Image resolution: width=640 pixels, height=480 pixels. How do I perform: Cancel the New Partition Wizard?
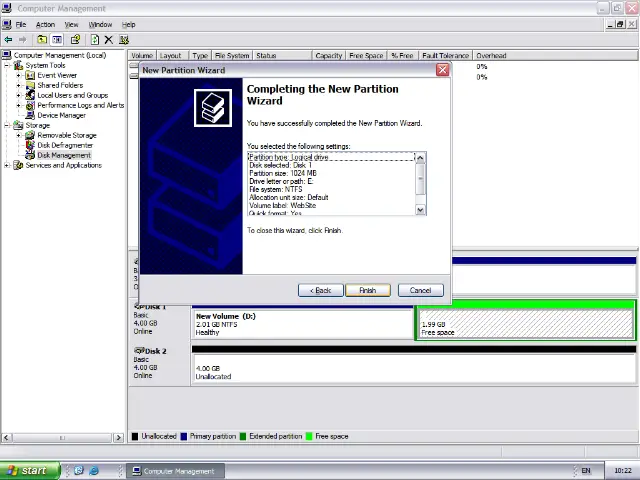420,290
